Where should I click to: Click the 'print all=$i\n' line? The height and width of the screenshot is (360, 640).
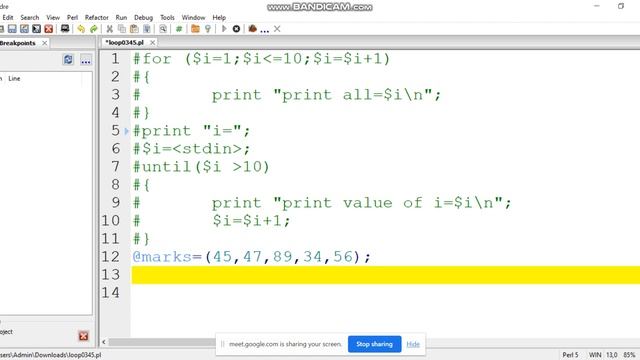pyautogui.click(x=327, y=95)
